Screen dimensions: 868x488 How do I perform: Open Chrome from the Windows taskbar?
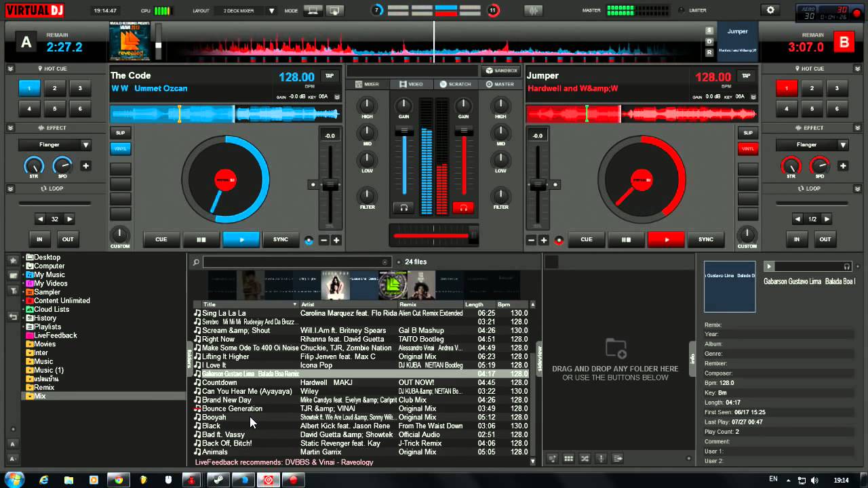pyautogui.click(x=119, y=480)
